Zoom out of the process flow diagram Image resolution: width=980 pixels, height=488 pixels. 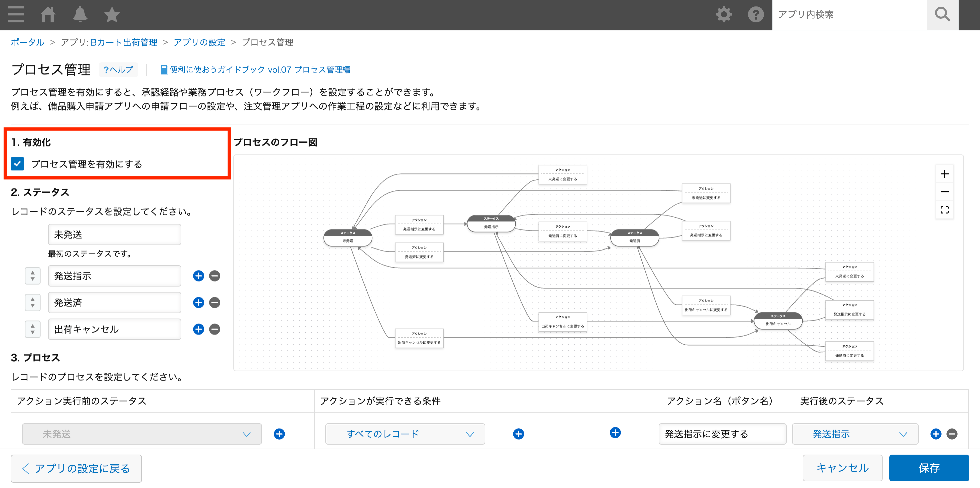(945, 192)
